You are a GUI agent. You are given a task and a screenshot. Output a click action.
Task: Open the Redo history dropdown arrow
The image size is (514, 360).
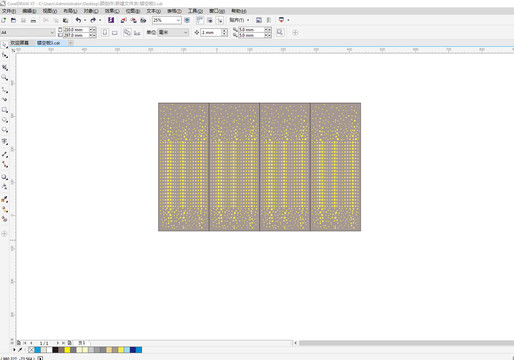(x=100, y=20)
